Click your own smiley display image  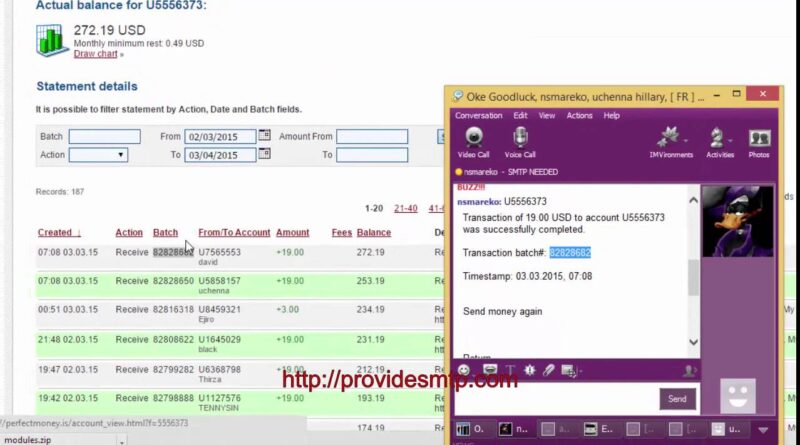coord(738,395)
